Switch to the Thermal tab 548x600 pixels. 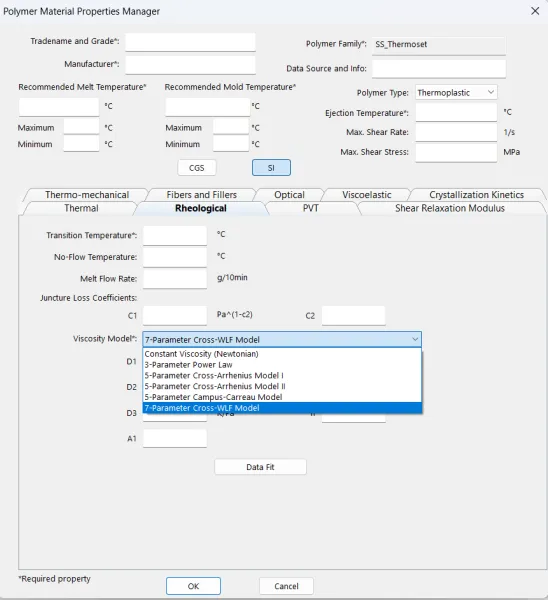point(81,208)
